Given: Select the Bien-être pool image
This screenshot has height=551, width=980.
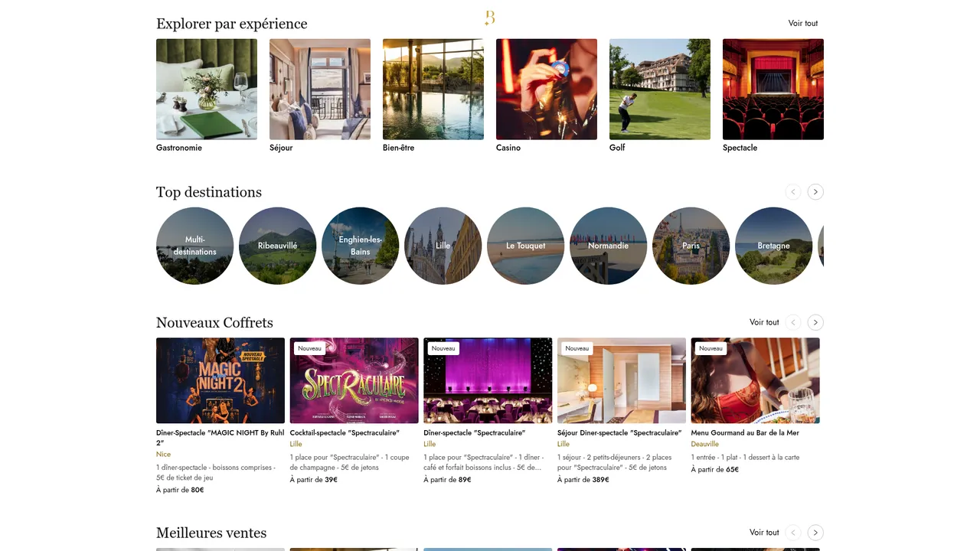Looking at the screenshot, I should click(x=433, y=90).
